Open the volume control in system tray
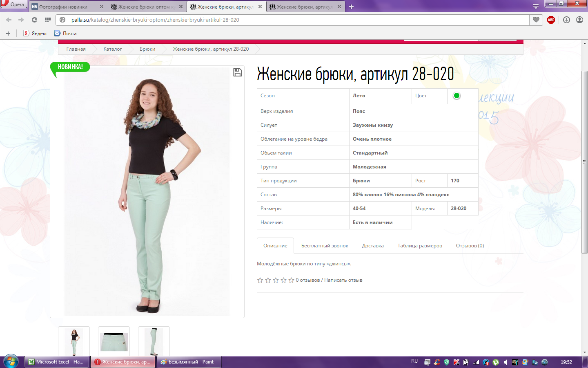This screenshot has height=368, width=588. click(x=506, y=362)
